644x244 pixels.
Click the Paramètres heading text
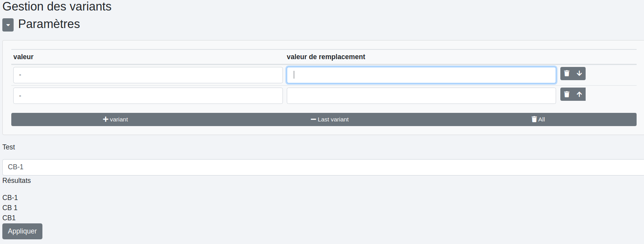(49, 24)
